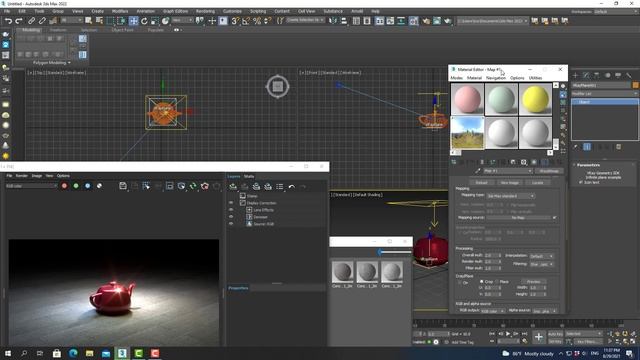Choose the Select and Rotate tool

point(144,21)
